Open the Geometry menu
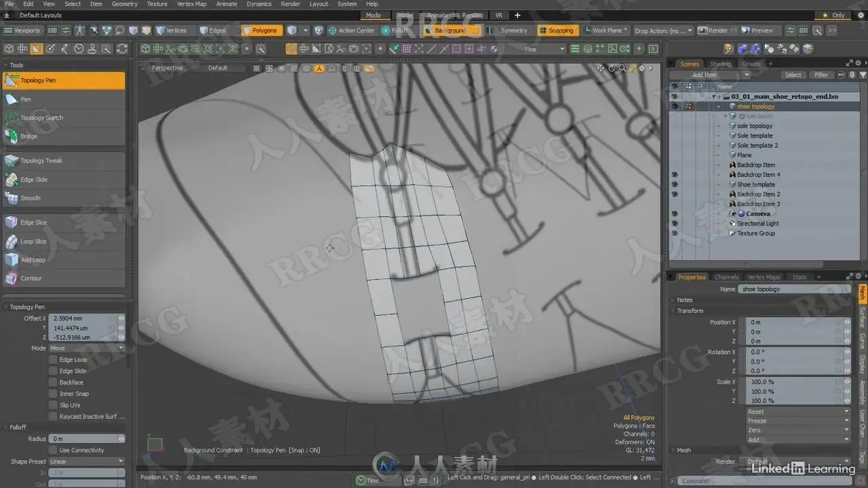868x488 pixels. click(124, 4)
